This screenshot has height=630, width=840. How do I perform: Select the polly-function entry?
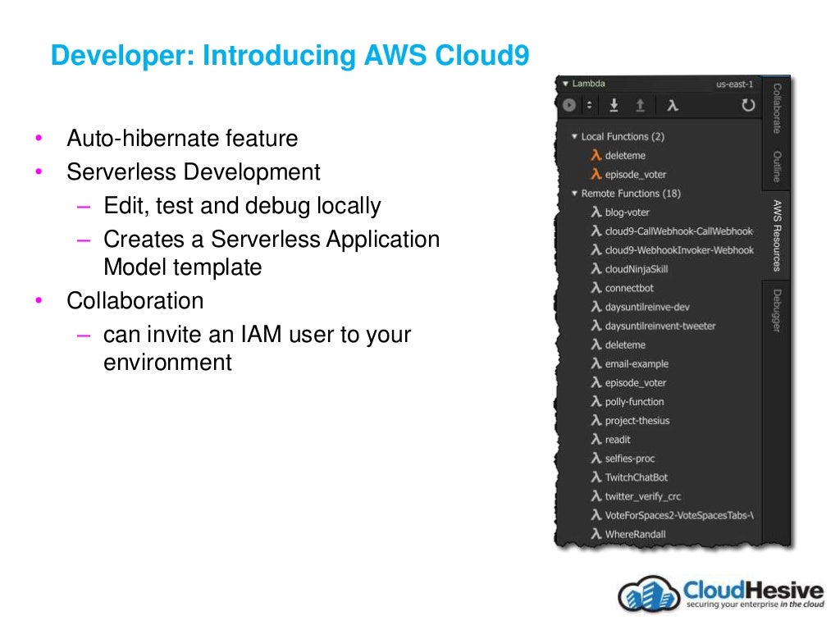pos(634,402)
